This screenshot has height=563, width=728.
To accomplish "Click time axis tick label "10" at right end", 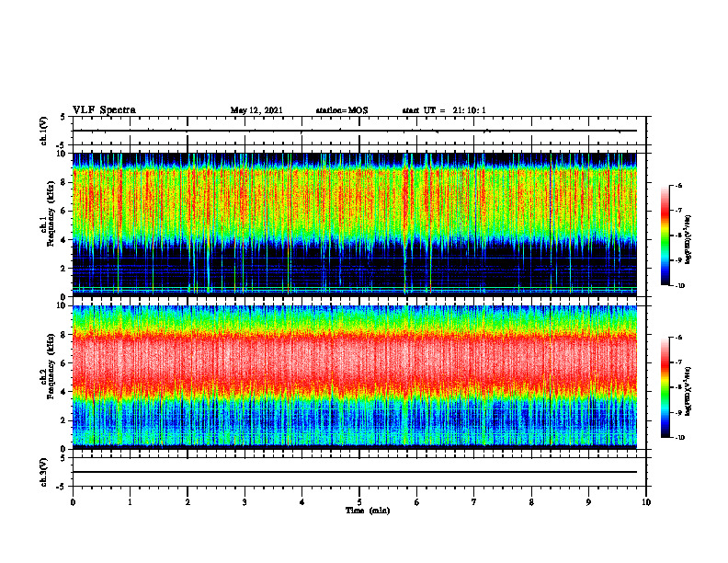I will point(646,502).
